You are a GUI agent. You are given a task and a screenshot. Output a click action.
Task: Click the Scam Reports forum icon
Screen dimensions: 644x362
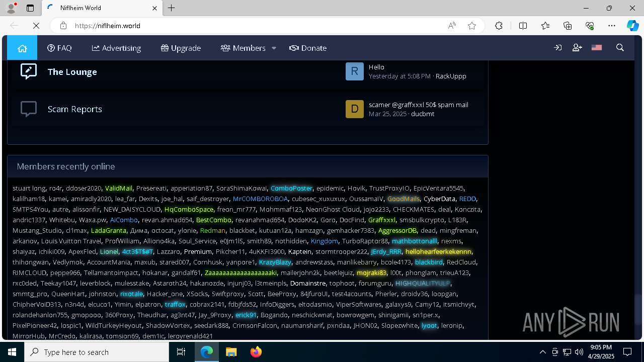[29, 109]
